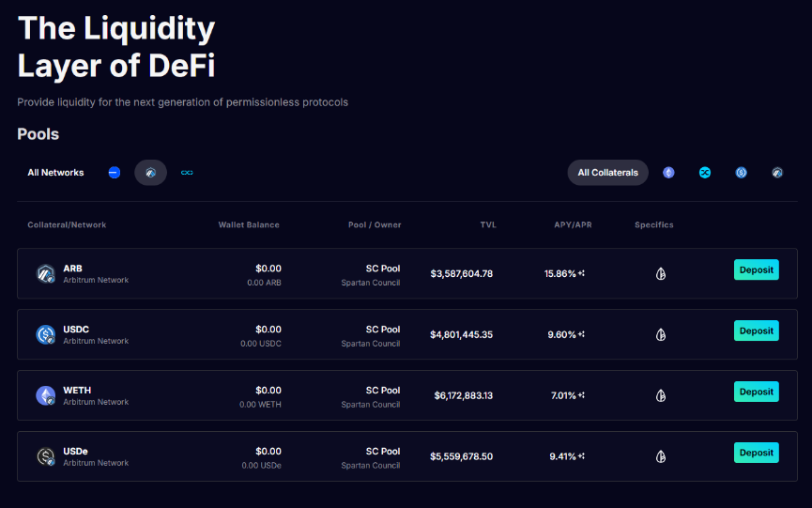The height and width of the screenshot is (508, 812).
Task: Click the Pools section heading
Action: click(38, 134)
